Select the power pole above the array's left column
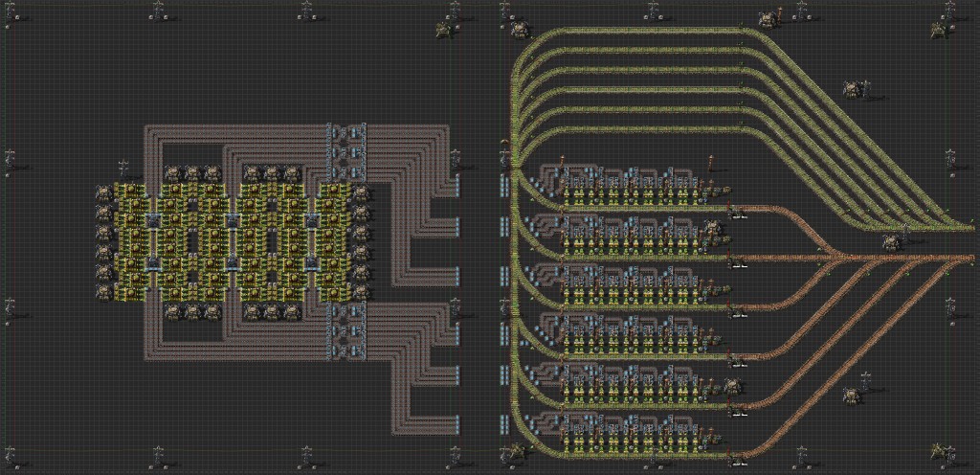 pos(123,169)
